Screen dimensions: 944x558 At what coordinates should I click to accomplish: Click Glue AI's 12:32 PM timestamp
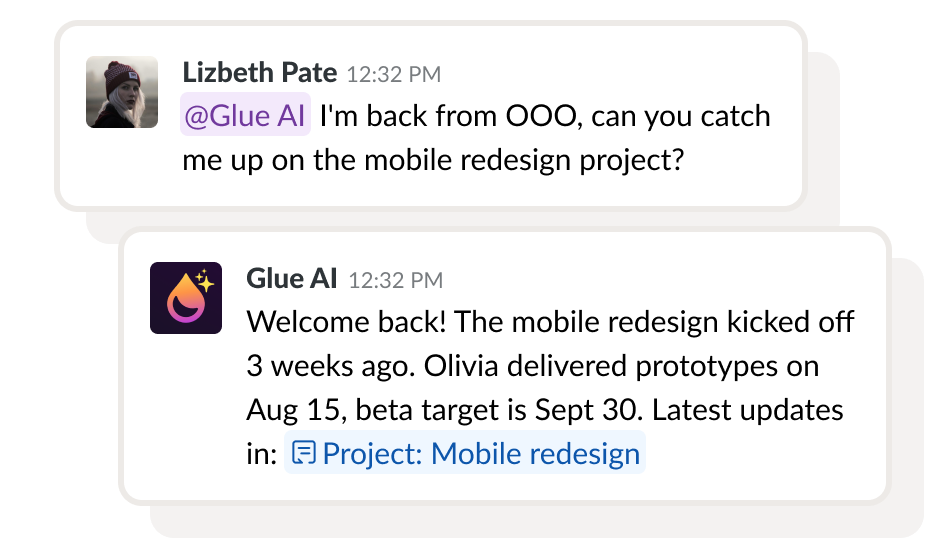(396, 280)
